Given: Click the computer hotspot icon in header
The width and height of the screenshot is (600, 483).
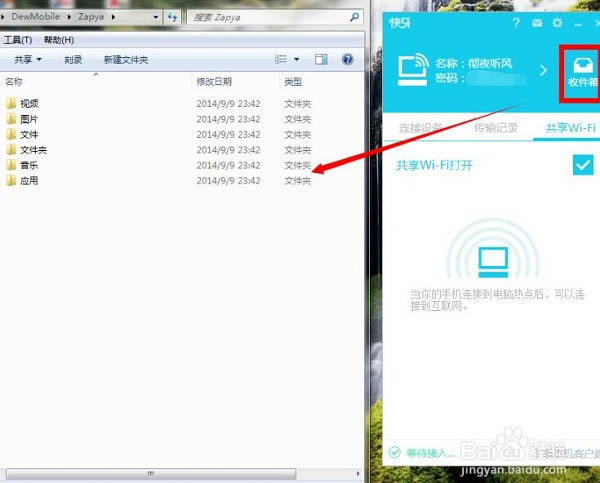Looking at the screenshot, I should click(410, 70).
